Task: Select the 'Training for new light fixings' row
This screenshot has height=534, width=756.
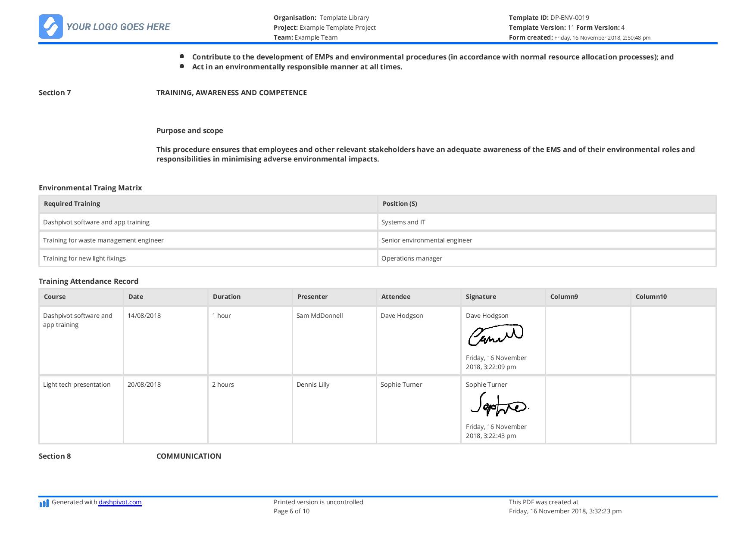Action: point(84,258)
